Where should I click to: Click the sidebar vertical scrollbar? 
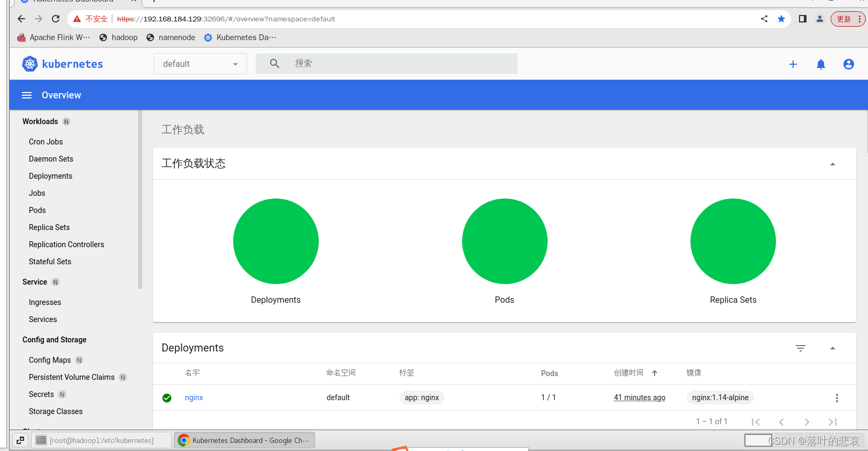(x=140, y=199)
